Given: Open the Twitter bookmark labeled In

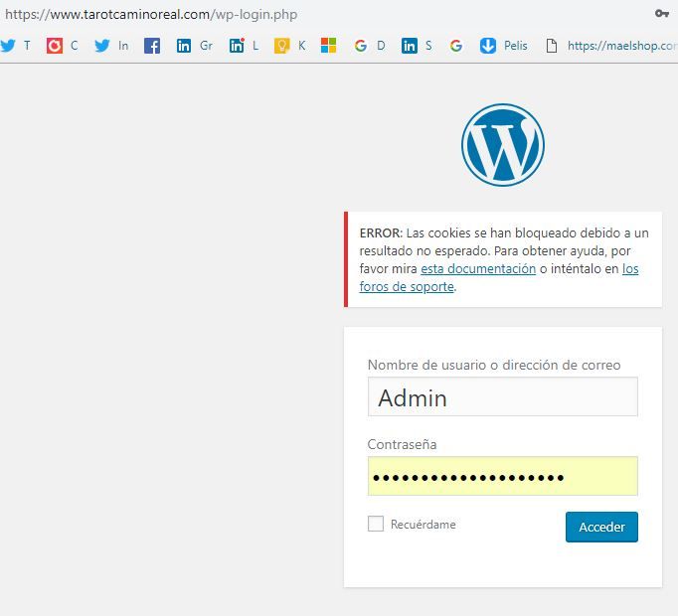Looking at the screenshot, I should (111, 46).
